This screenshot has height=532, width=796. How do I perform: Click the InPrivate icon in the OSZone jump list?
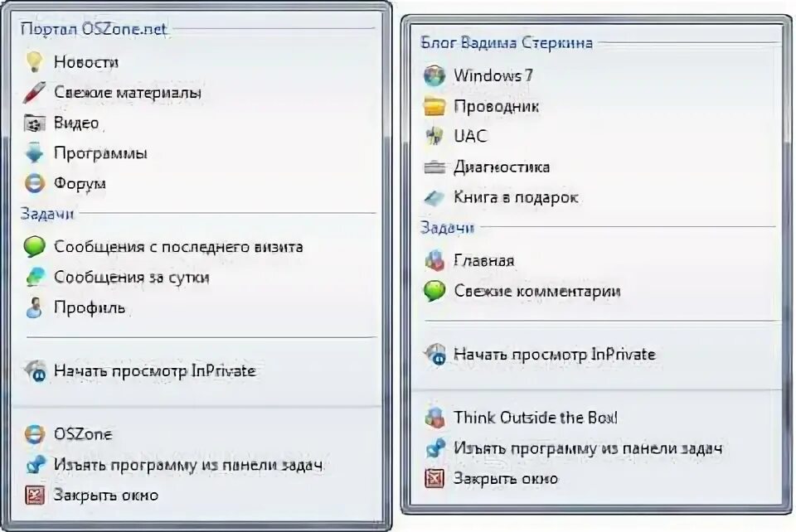pos(34,370)
